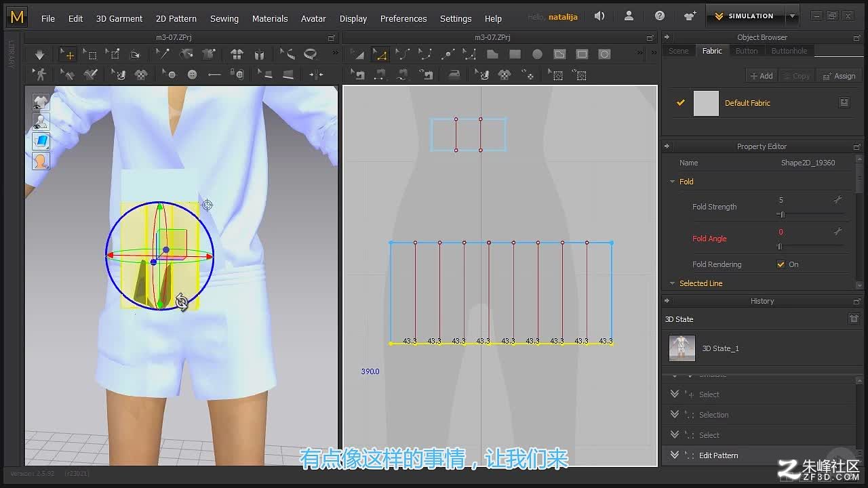Activate the Circular Tape Measure tool

311,54
